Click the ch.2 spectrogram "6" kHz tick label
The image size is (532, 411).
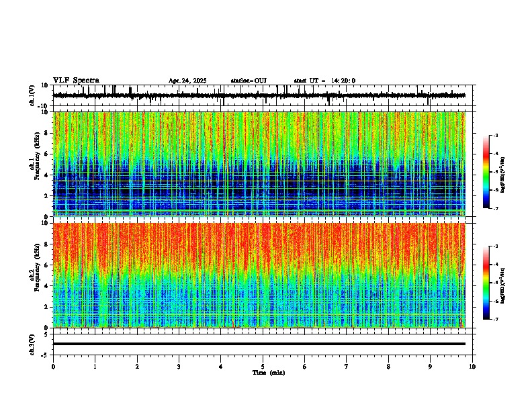pos(46,265)
